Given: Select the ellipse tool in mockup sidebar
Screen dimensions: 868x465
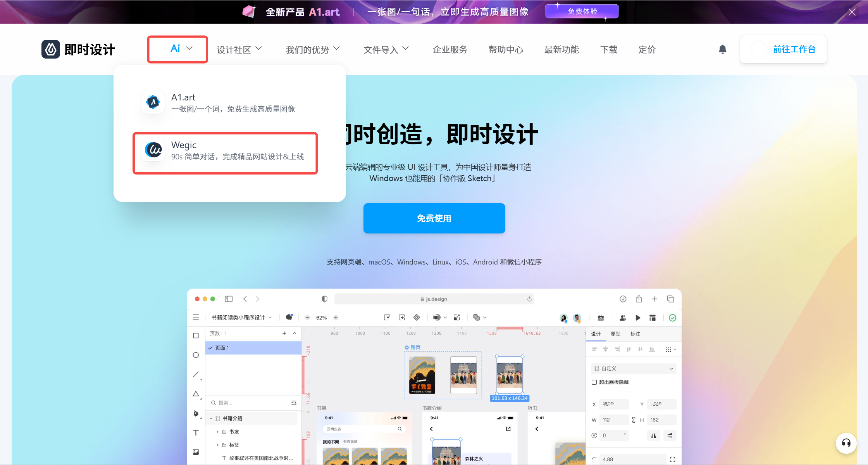Looking at the screenshot, I should (x=196, y=355).
